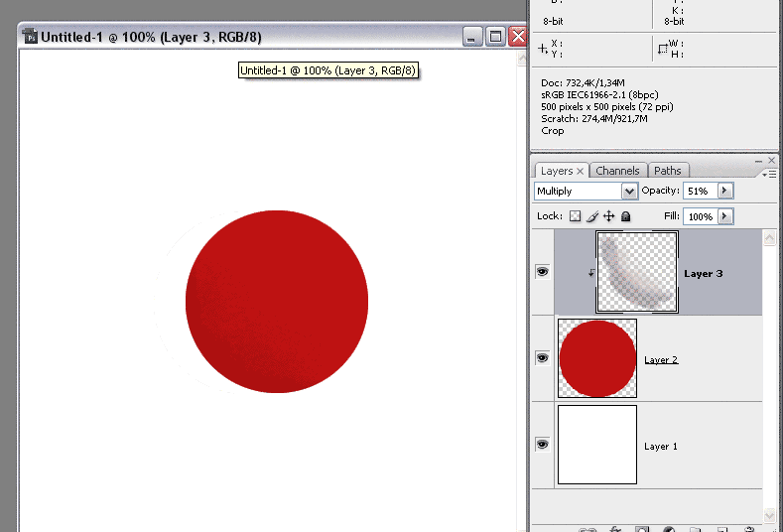This screenshot has width=783, height=532.
Task: Click the 'sRGB IEC61966-2.1 (8bpc)' text
Action: pos(599,95)
